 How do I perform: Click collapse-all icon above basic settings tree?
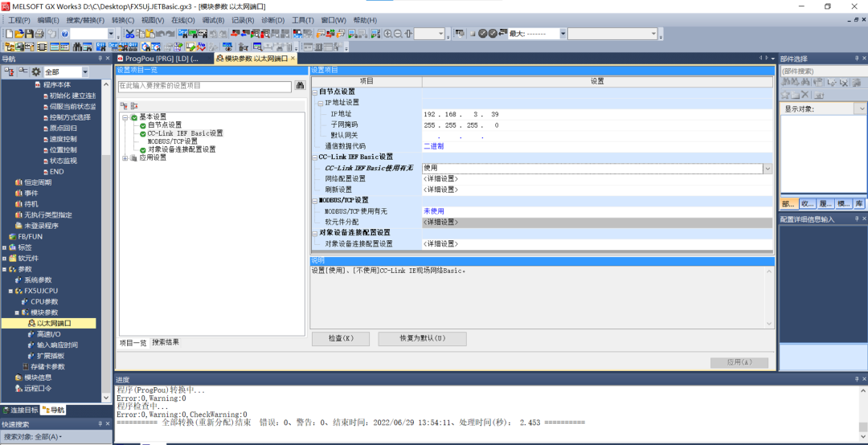coord(134,105)
